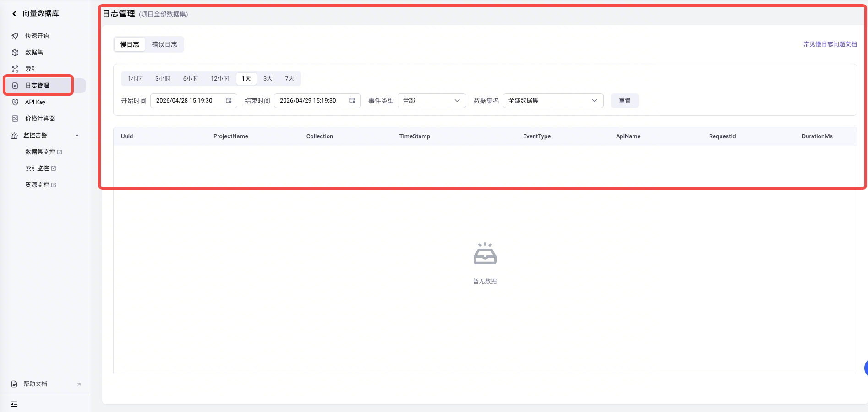Click the 数据集 cube icon

point(15,53)
